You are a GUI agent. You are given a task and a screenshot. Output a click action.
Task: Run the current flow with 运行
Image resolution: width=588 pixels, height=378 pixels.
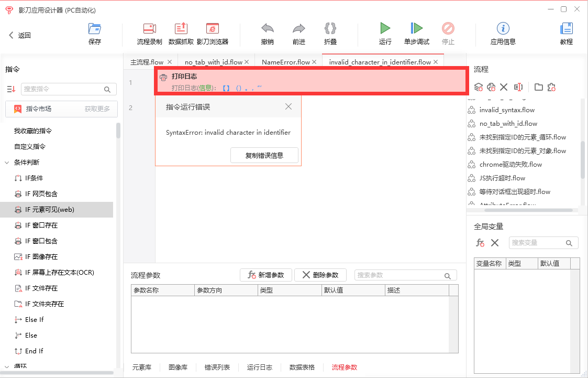[385, 33]
